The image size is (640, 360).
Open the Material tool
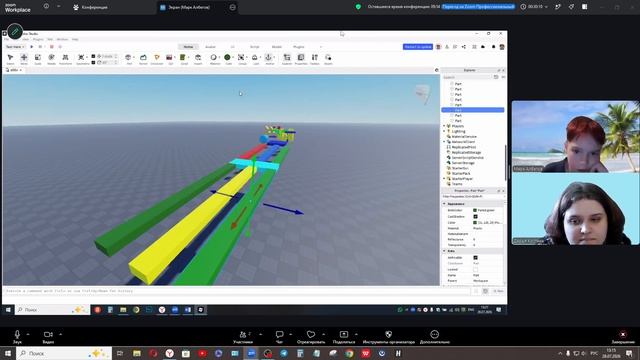tap(213, 59)
